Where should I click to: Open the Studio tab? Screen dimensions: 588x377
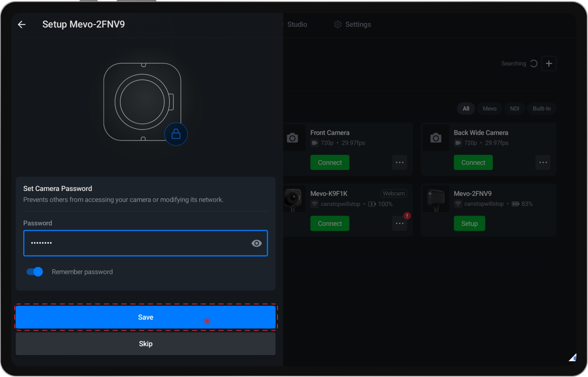point(297,25)
